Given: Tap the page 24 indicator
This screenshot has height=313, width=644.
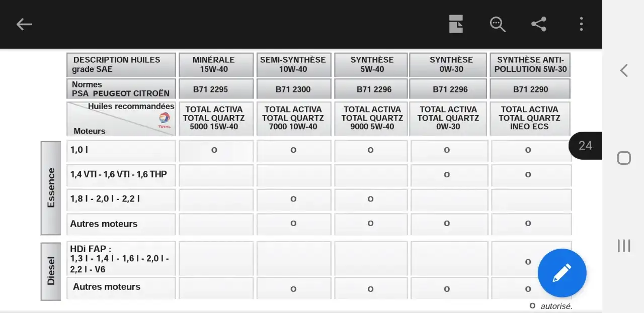Looking at the screenshot, I should coord(585,146).
